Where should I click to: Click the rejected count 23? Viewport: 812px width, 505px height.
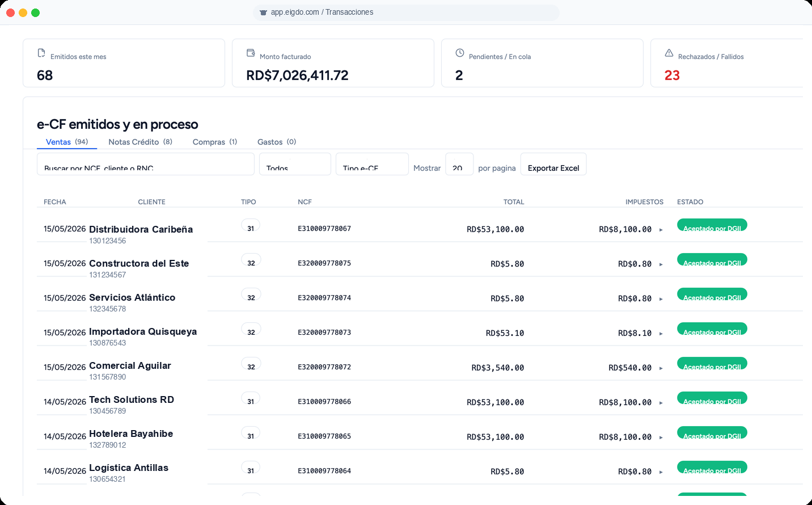672,75
